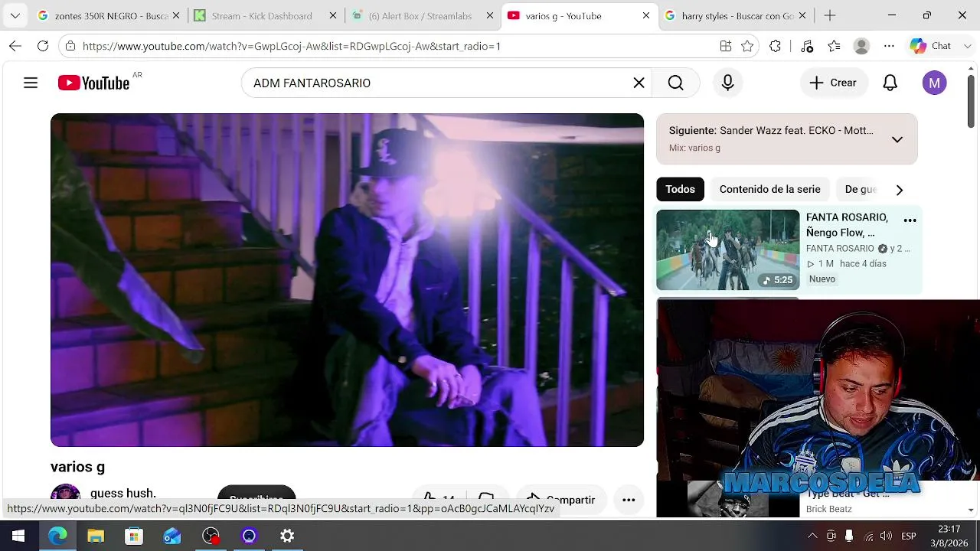Run search with the magnifier button
The image size is (980, 551).
[675, 83]
